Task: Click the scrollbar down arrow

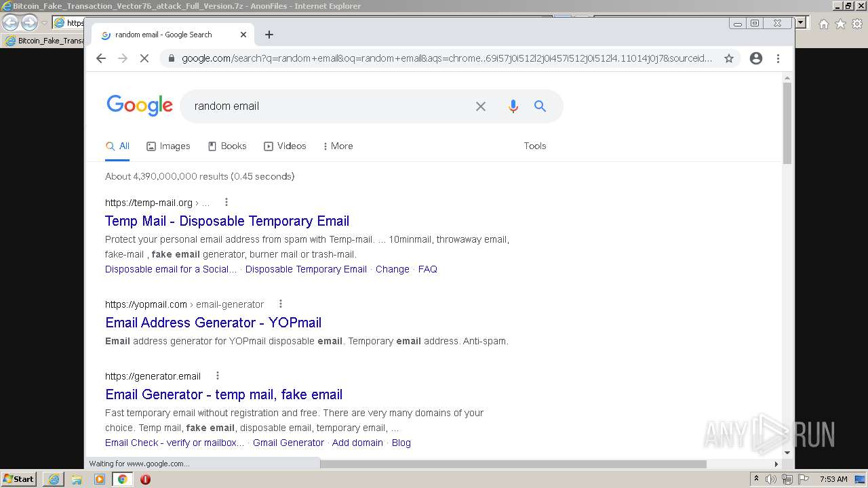Action: click(x=787, y=453)
